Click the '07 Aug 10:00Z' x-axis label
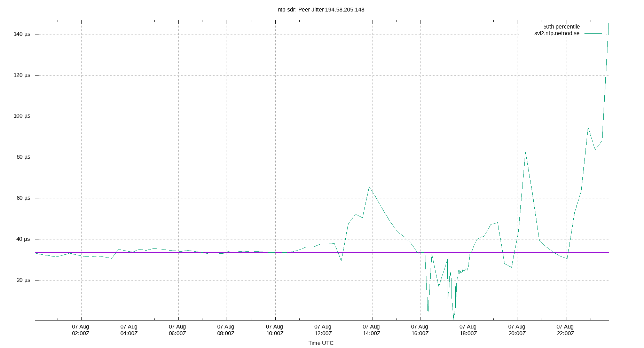Viewport: 644px width, 348px height. (x=275, y=330)
